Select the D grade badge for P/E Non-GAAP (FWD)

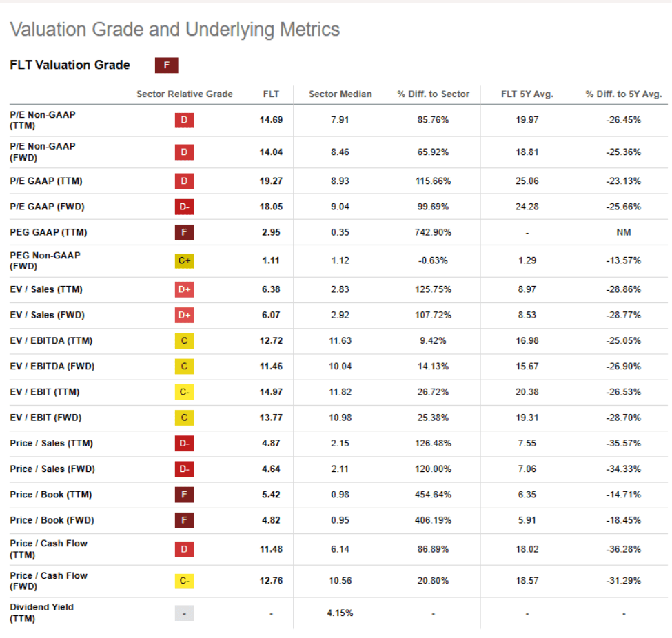tap(184, 152)
